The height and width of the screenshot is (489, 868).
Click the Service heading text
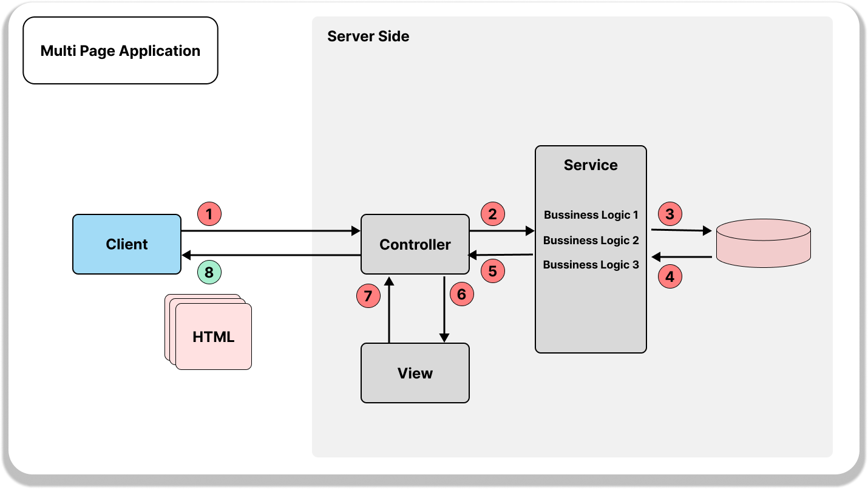point(591,165)
